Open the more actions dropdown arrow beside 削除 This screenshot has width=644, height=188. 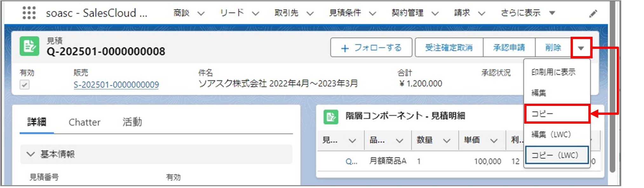581,48
